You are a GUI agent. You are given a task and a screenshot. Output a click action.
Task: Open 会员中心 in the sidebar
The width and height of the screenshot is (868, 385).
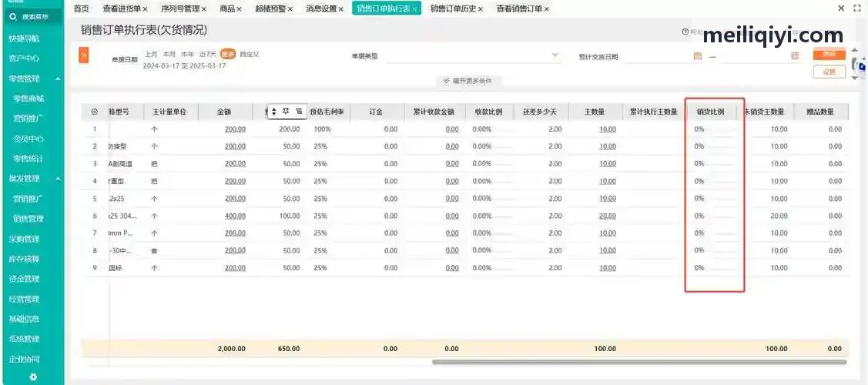point(28,139)
